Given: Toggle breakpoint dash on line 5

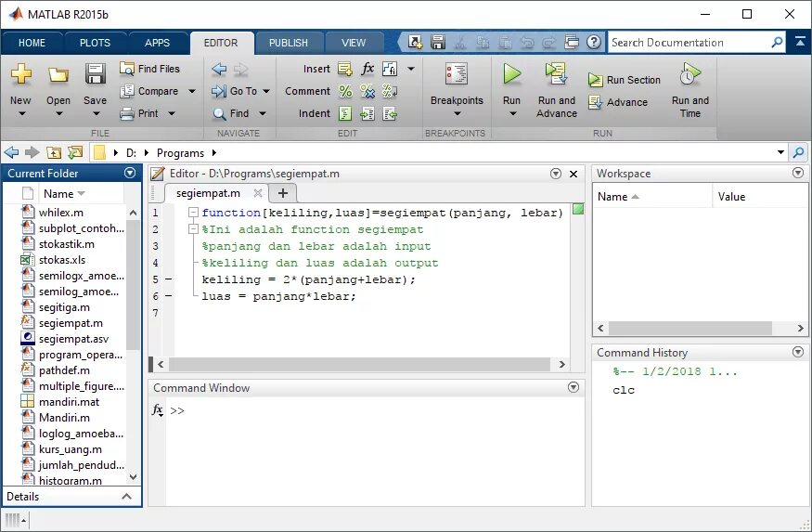Looking at the screenshot, I should click(x=168, y=279).
